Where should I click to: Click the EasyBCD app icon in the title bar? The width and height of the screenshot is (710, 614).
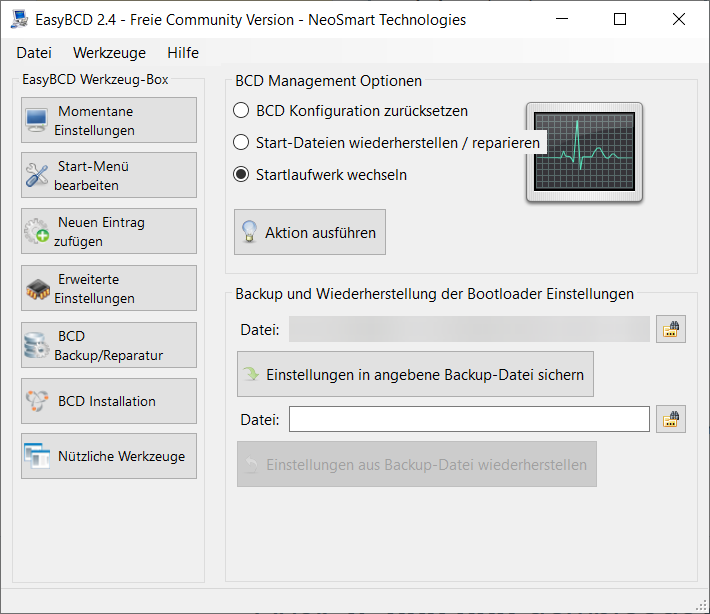19,19
